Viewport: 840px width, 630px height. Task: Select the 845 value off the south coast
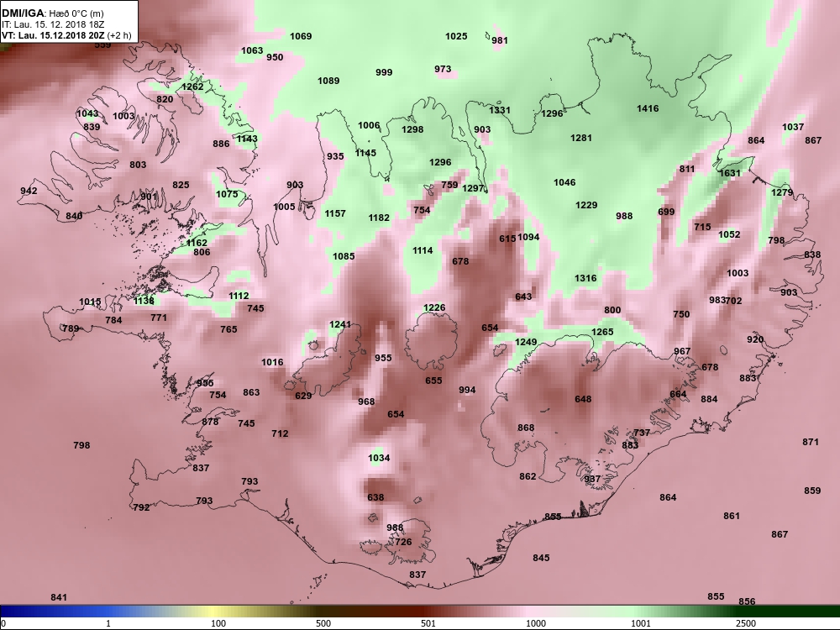(x=541, y=558)
